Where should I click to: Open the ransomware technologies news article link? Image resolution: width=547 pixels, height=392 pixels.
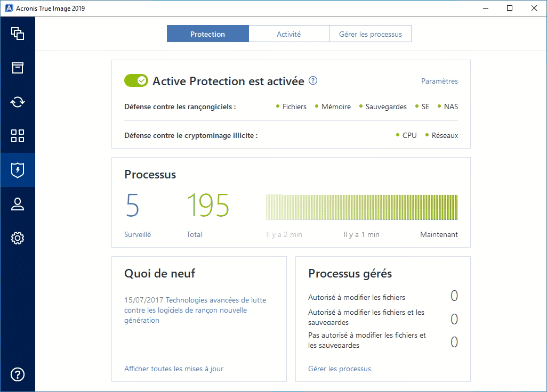[x=195, y=310]
